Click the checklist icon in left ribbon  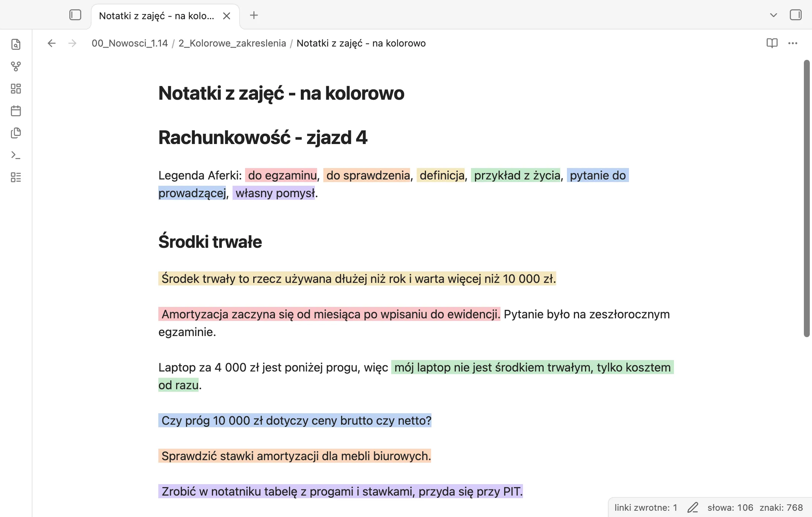tap(16, 177)
